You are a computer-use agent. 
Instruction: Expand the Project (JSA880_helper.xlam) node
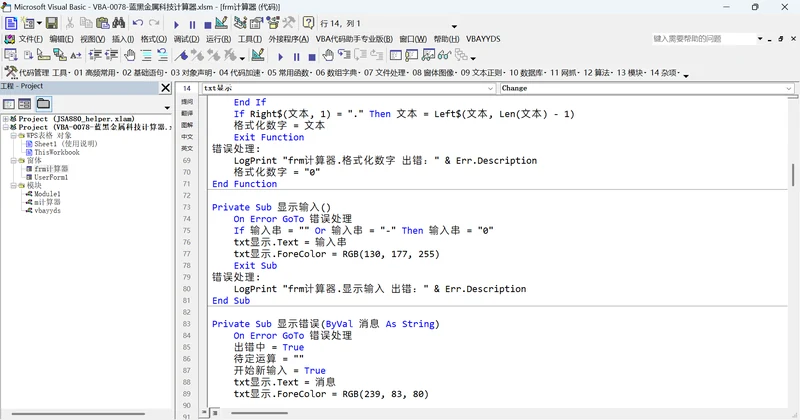click(6, 119)
